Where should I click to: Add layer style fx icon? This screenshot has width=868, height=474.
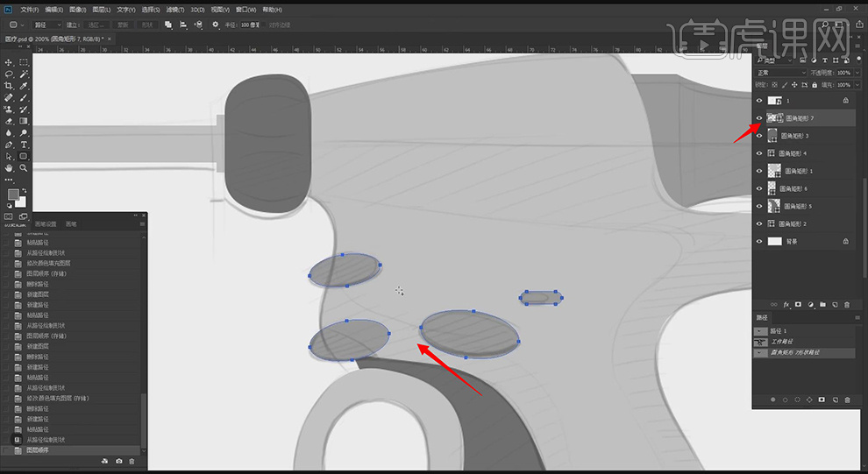[x=786, y=305]
